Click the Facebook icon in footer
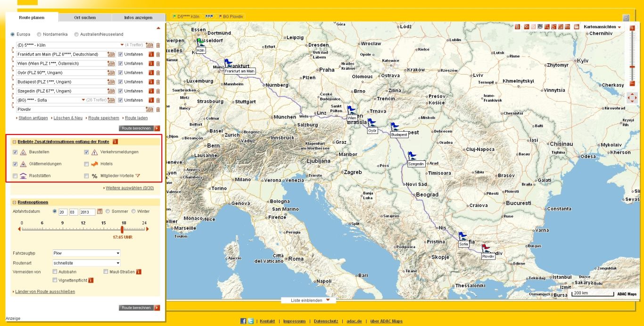The height and width of the screenshot is (326, 644). click(243, 321)
